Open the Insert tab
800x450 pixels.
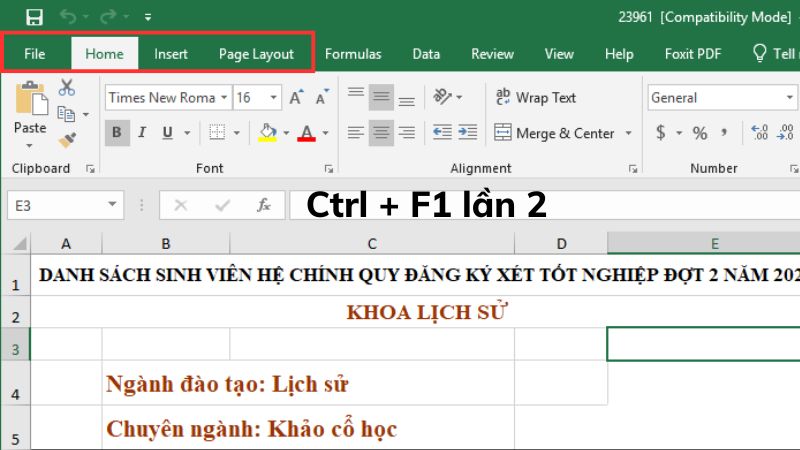170,54
